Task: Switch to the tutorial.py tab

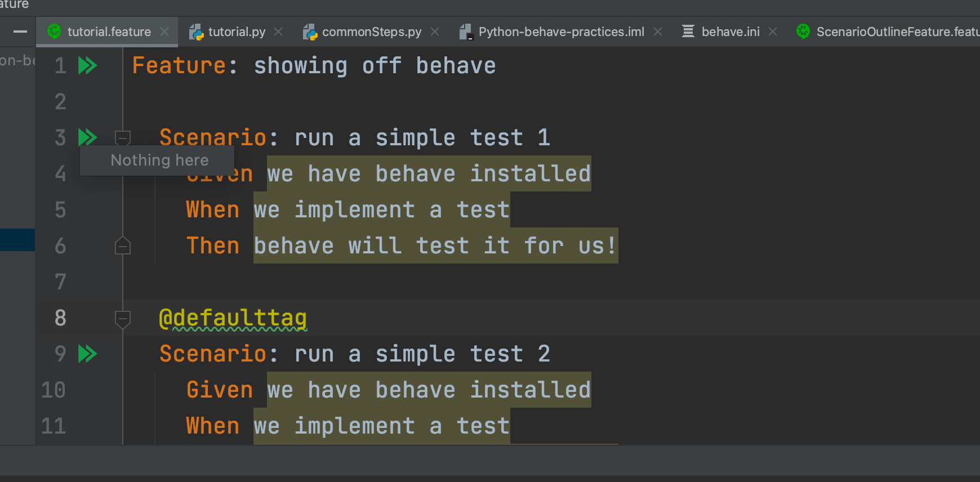Action: pyautogui.click(x=237, y=32)
